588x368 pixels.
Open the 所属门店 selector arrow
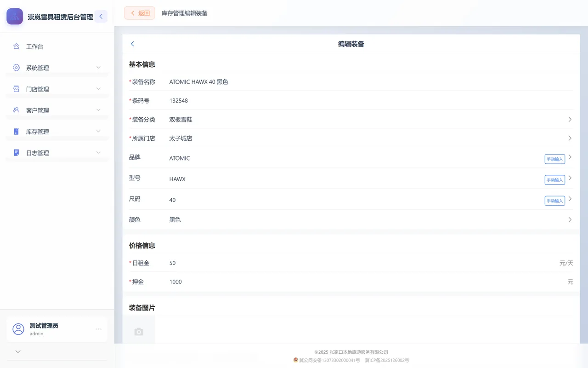(x=570, y=138)
